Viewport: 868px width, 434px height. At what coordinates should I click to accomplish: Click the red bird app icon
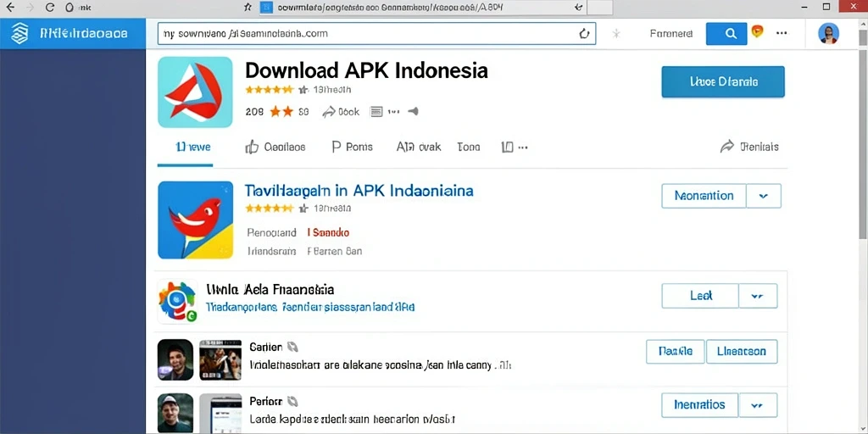click(195, 220)
